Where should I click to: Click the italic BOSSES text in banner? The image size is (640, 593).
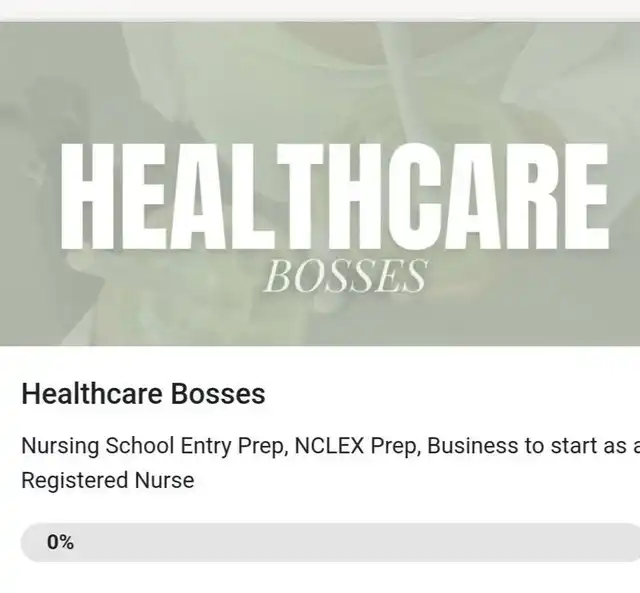[x=345, y=276]
